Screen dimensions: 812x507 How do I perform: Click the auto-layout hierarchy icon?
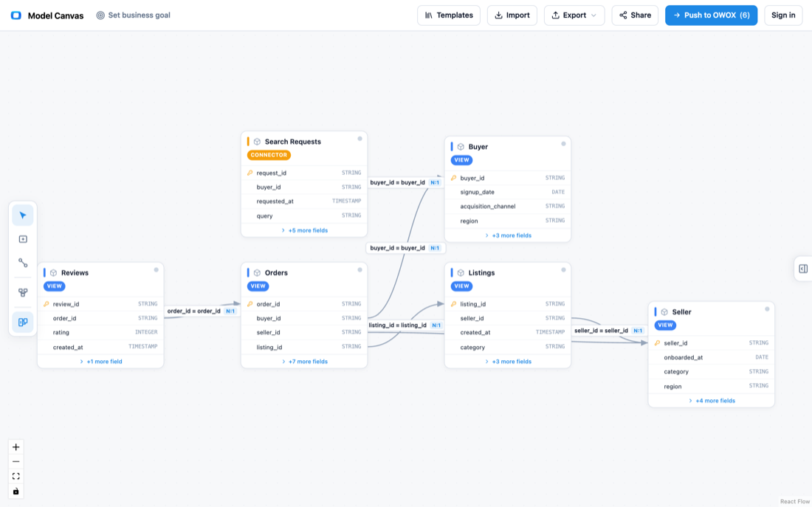click(x=23, y=292)
